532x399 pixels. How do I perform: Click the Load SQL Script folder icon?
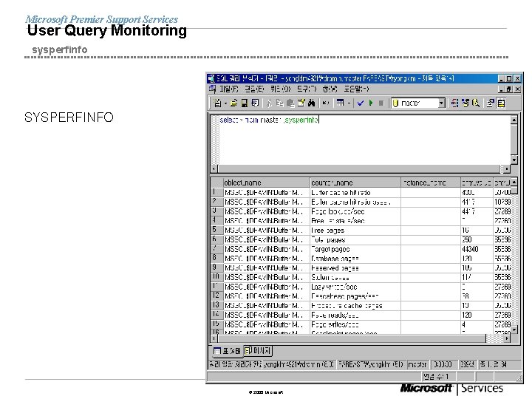[233, 103]
